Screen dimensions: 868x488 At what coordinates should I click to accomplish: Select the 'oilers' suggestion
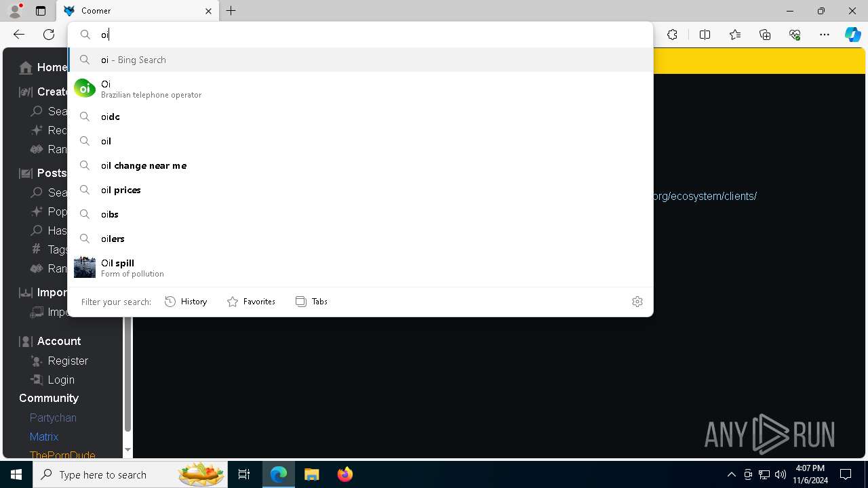[x=360, y=239]
